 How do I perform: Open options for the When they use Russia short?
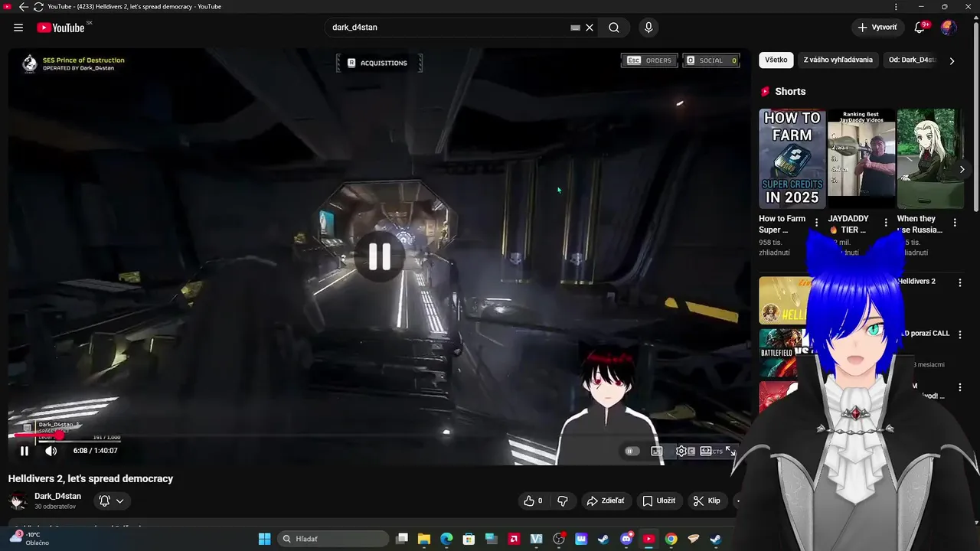click(955, 223)
